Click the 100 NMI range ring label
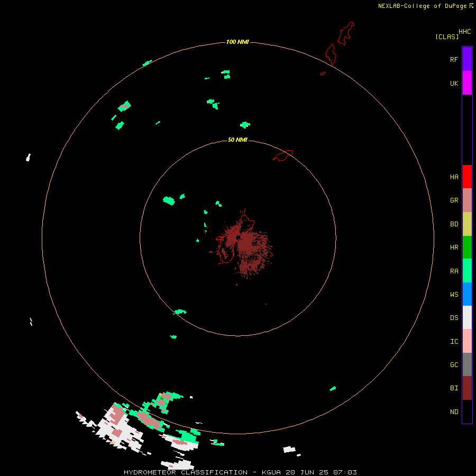The image size is (476, 476). (237, 42)
